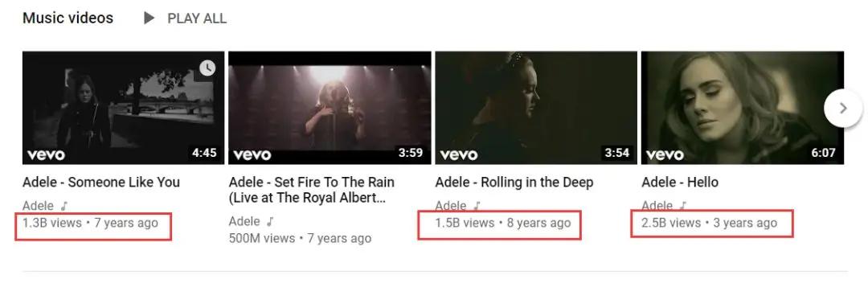Click Watch Later clock on Someone Like You

(207, 68)
